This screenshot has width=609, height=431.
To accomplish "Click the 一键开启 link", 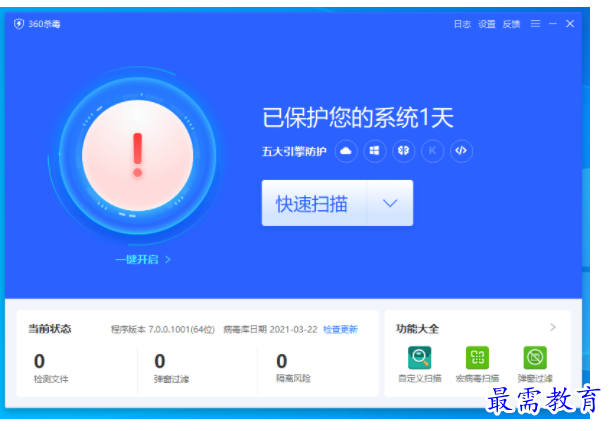I will tap(143, 259).
